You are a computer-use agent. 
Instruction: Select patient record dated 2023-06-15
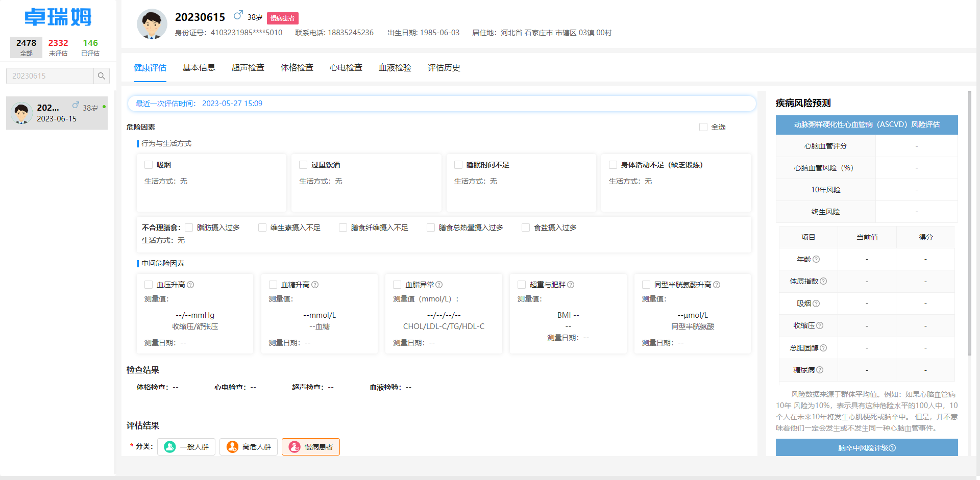(57, 113)
